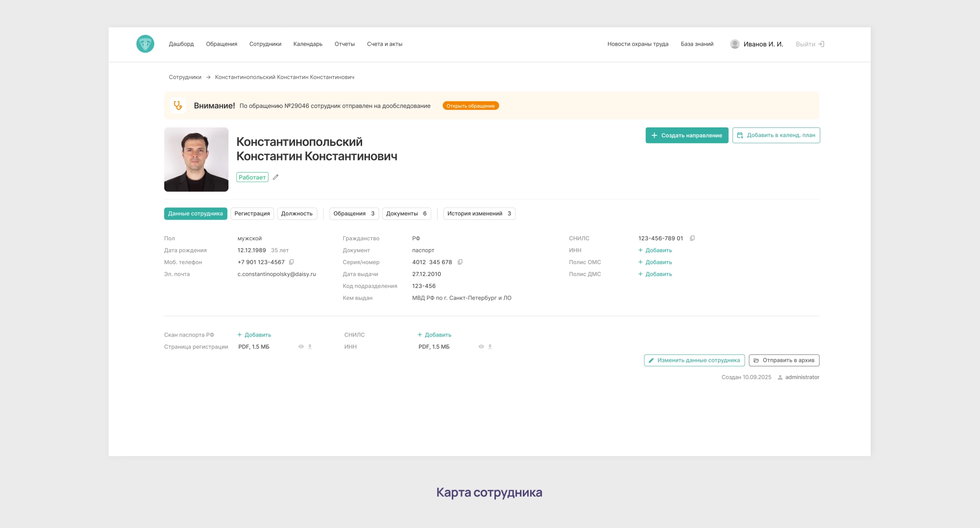Viewport: 980px width, 528px height.
Task: Click the employee photo thumbnail
Action: pyautogui.click(x=196, y=159)
